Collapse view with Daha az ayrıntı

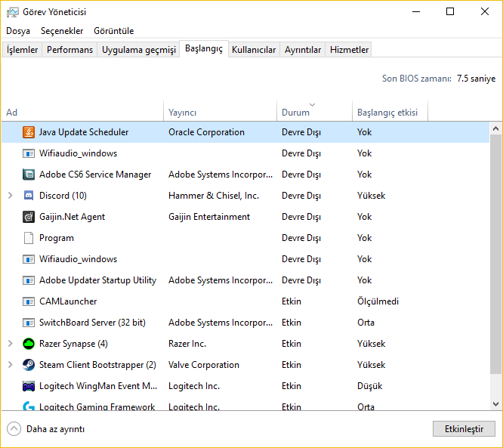point(45,429)
